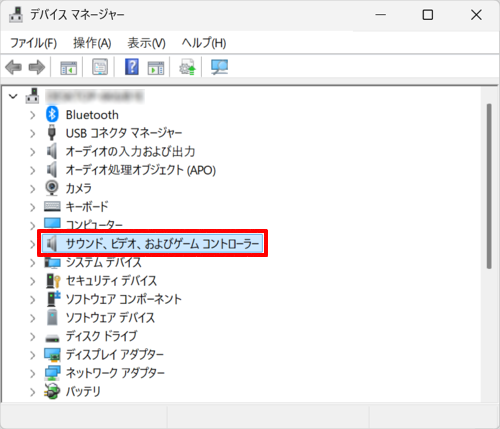Screen dimensions: 500x429
Task: Click speaker icon beside オーディオ処理オブジェクト (APO)
Action: (52, 170)
